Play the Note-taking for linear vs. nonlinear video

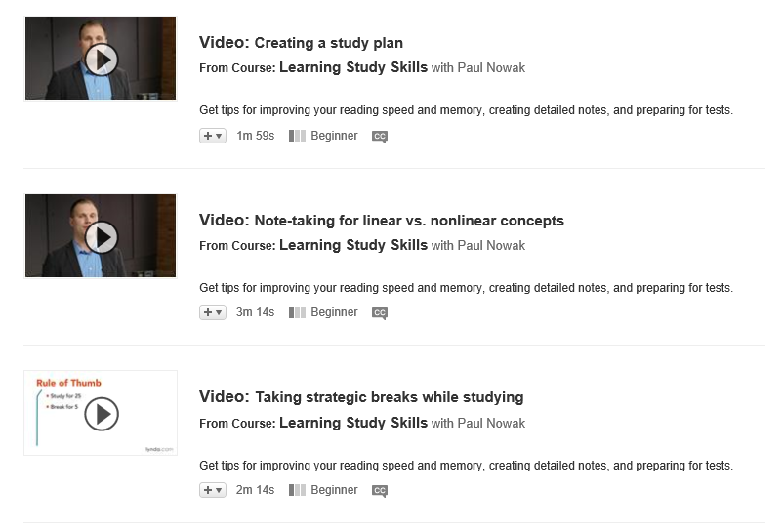pos(101,236)
